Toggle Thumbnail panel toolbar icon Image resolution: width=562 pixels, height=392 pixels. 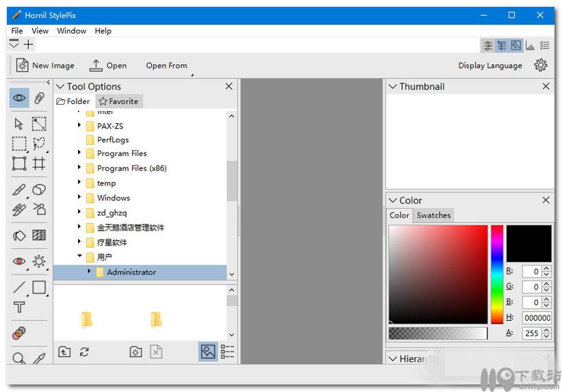click(515, 46)
